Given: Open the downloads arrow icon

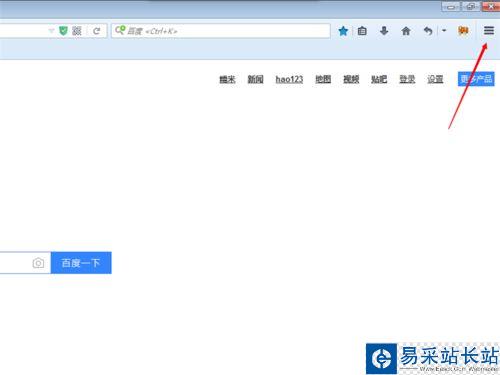Looking at the screenshot, I should (x=384, y=31).
